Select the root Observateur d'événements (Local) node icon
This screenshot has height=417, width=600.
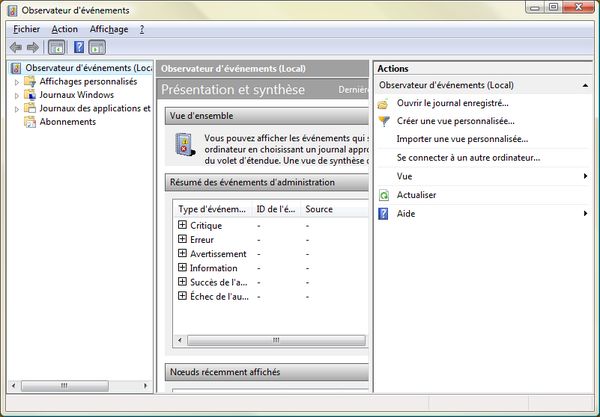(15, 68)
